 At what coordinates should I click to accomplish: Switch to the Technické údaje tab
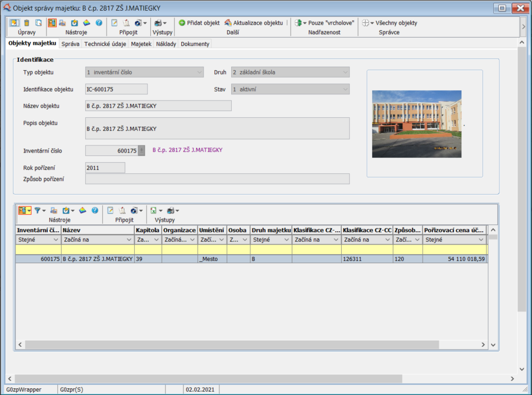click(106, 44)
